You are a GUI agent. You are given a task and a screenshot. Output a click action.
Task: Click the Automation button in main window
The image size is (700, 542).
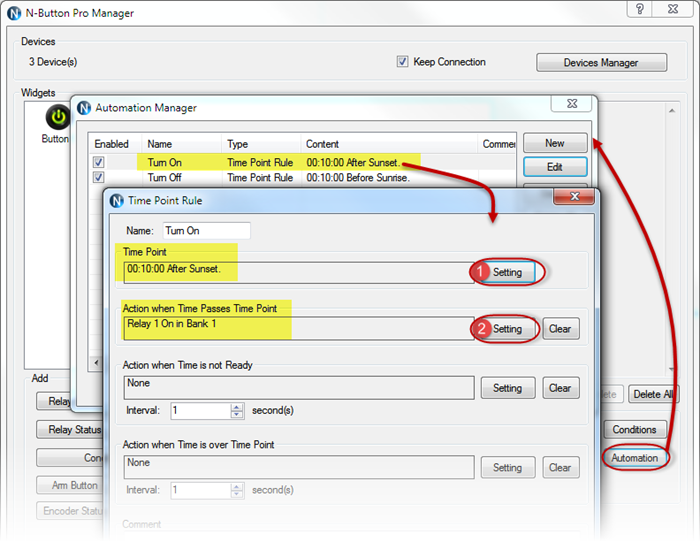coord(634,458)
